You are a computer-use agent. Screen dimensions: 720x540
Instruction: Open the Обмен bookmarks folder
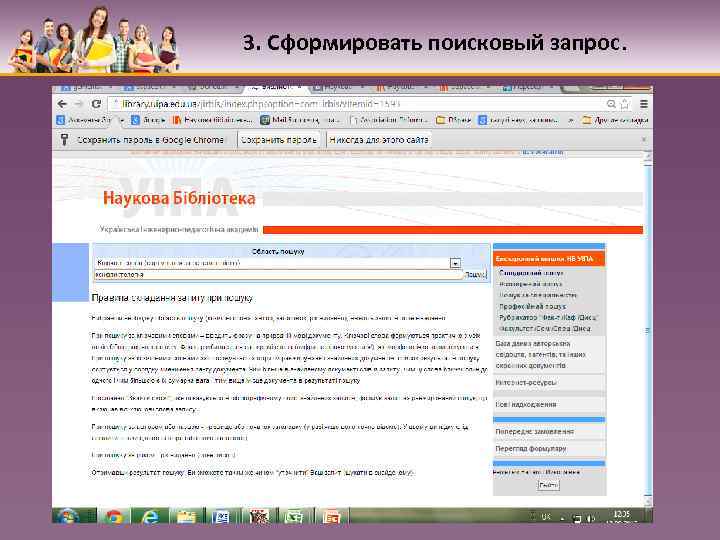tap(454, 120)
